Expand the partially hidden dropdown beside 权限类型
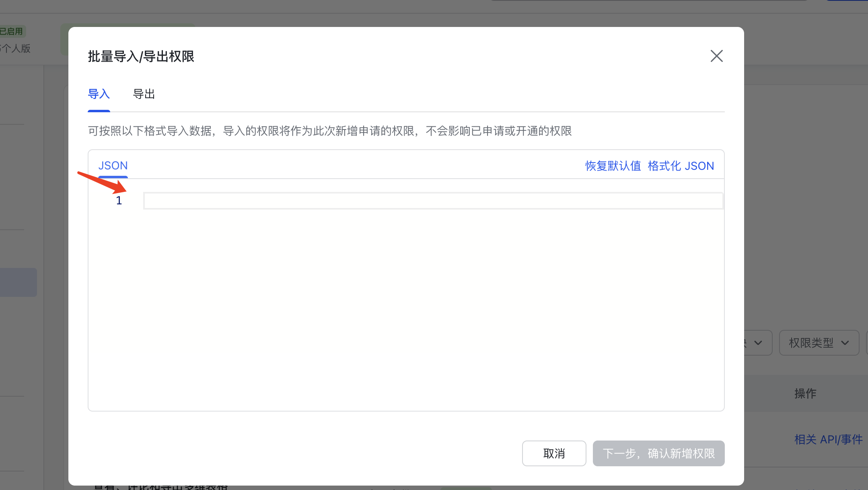 758,343
